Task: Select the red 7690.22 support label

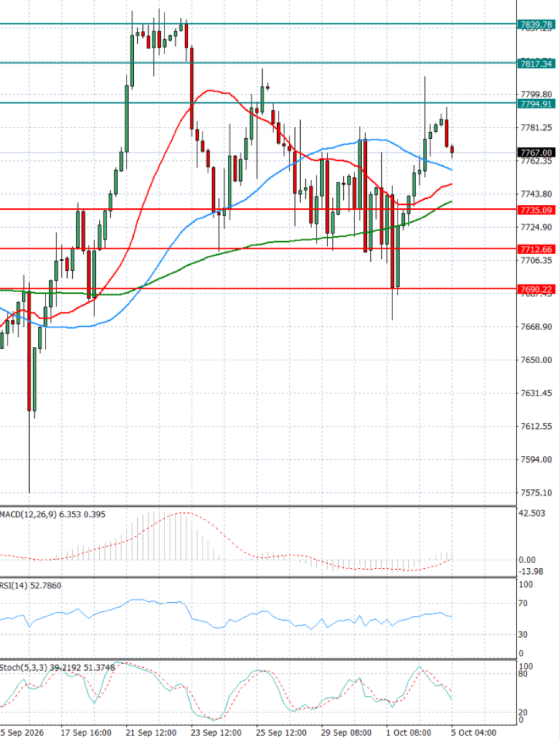Action: click(536, 289)
